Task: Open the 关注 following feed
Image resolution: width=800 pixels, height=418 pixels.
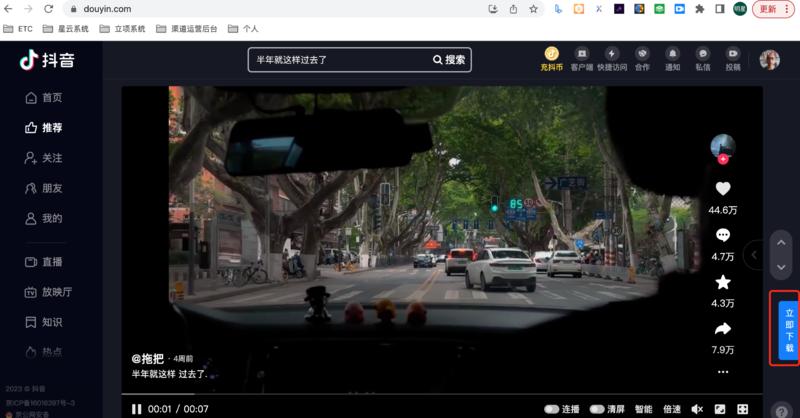Action: click(44, 158)
